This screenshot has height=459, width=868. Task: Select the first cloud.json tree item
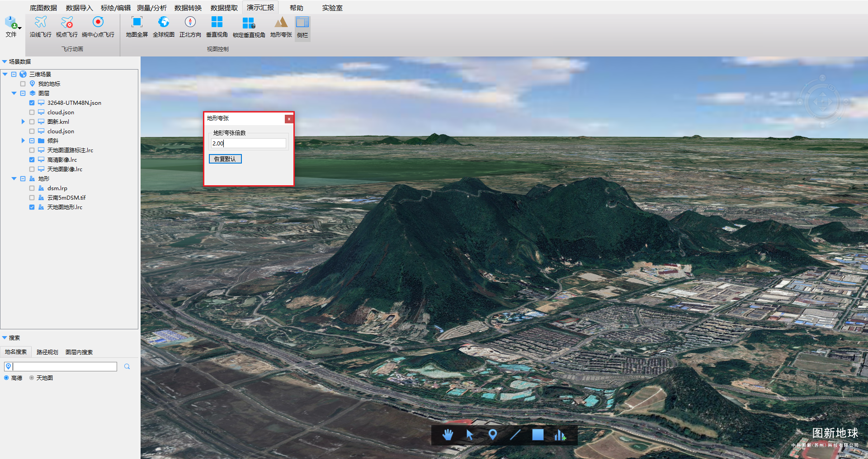pyautogui.click(x=61, y=112)
